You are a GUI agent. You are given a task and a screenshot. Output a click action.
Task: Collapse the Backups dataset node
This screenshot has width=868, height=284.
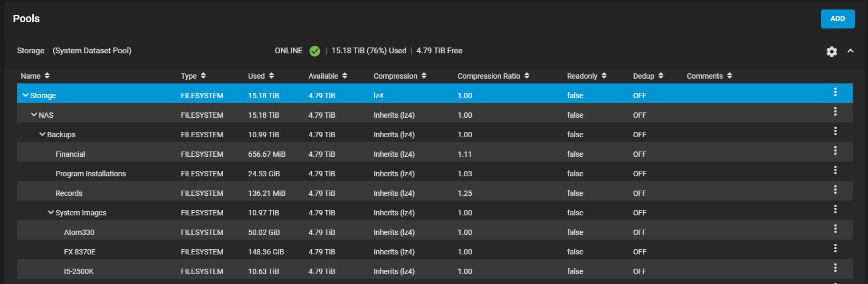42,135
